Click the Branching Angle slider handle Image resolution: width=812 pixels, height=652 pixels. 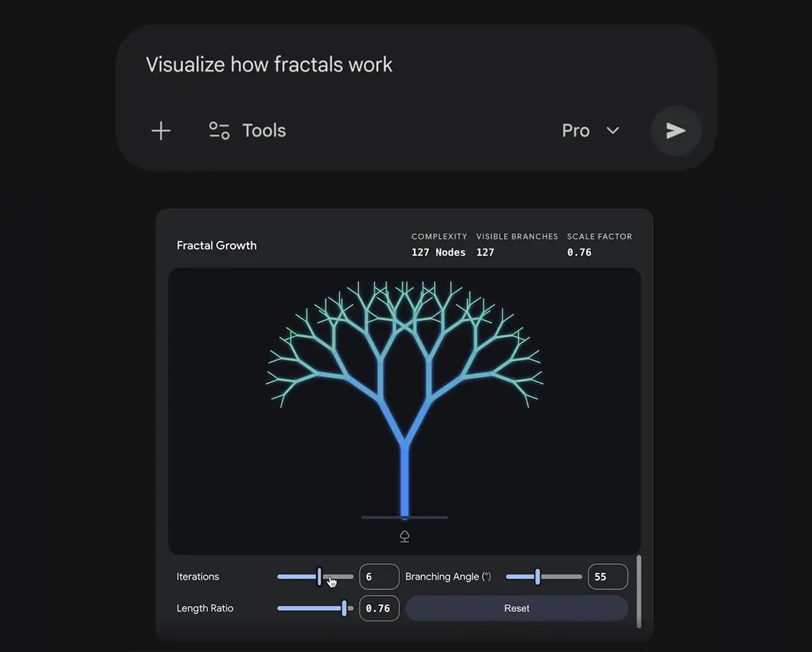(538, 577)
